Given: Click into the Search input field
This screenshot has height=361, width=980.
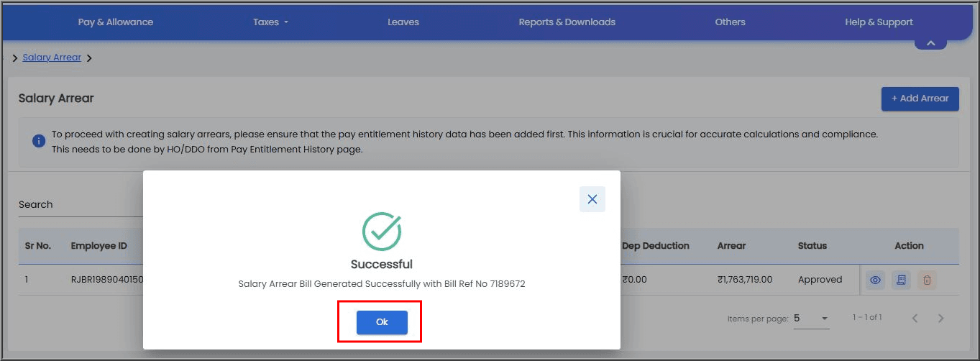Looking at the screenshot, I should coord(81,205).
